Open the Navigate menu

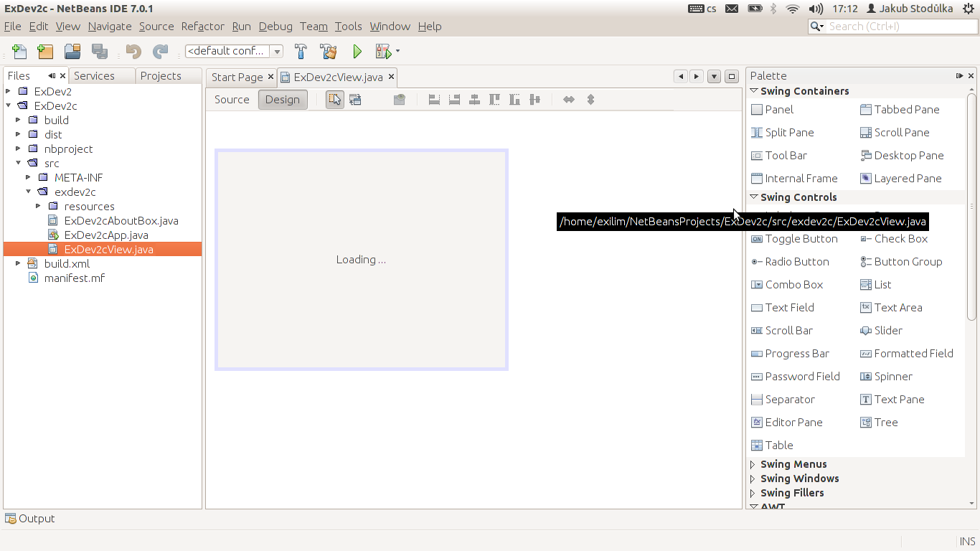pos(110,27)
